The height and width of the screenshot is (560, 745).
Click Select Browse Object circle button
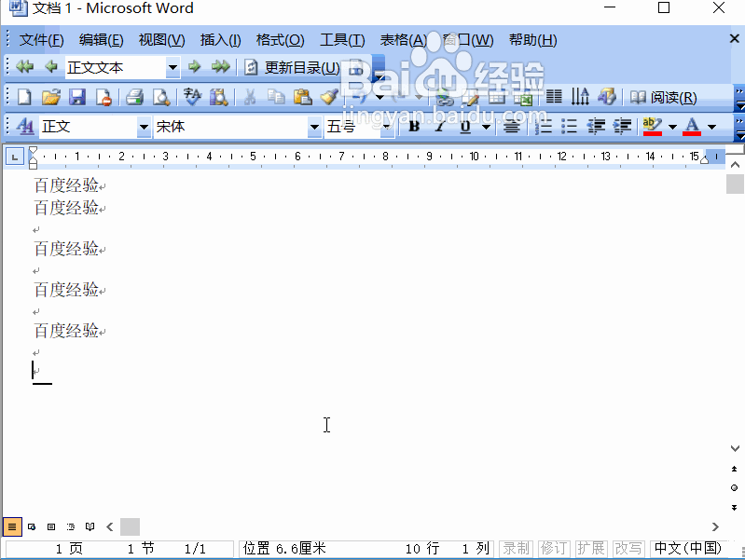(x=734, y=488)
